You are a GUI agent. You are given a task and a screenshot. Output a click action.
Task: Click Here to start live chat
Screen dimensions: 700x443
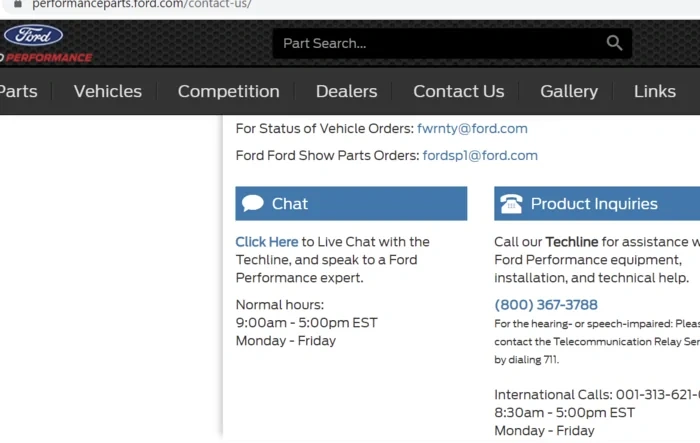click(x=267, y=242)
